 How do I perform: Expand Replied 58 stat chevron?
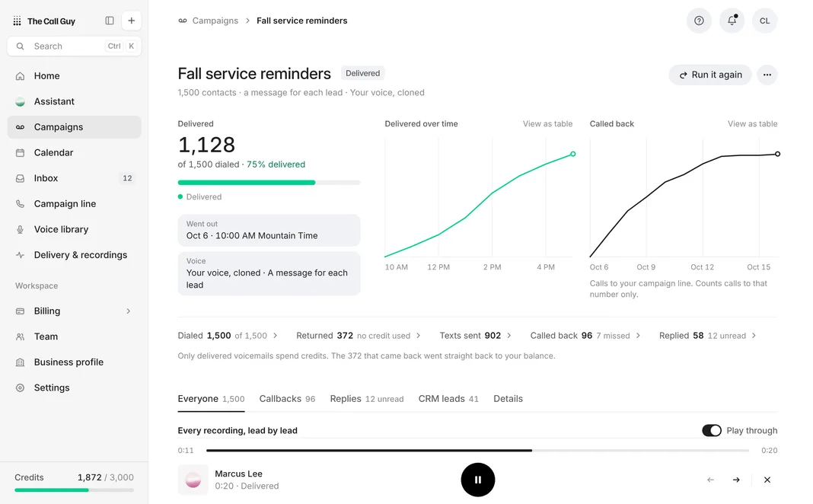(754, 336)
